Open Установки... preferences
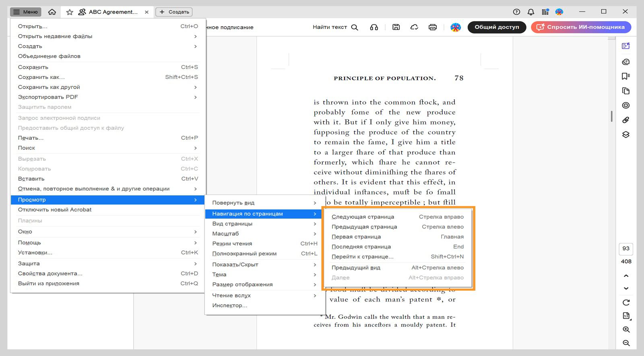 click(108, 253)
